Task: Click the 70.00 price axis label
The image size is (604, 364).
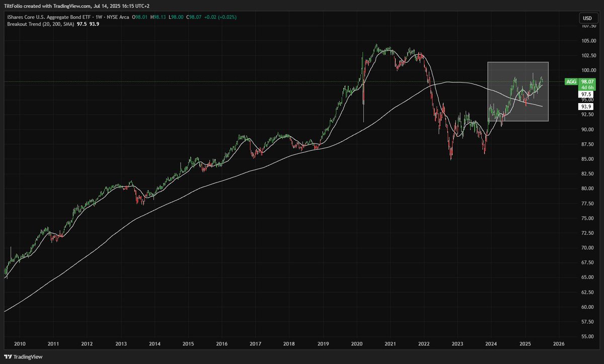Action: 587,248
